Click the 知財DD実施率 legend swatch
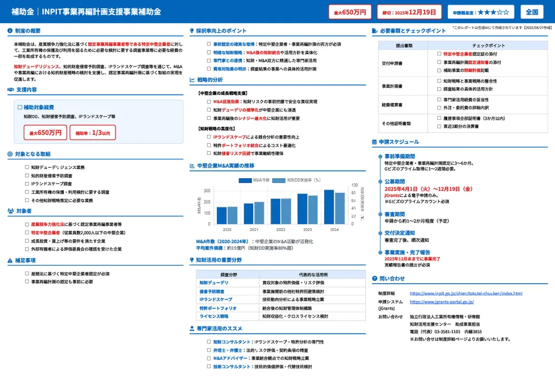This screenshot has height=392, width=555. 279,180
